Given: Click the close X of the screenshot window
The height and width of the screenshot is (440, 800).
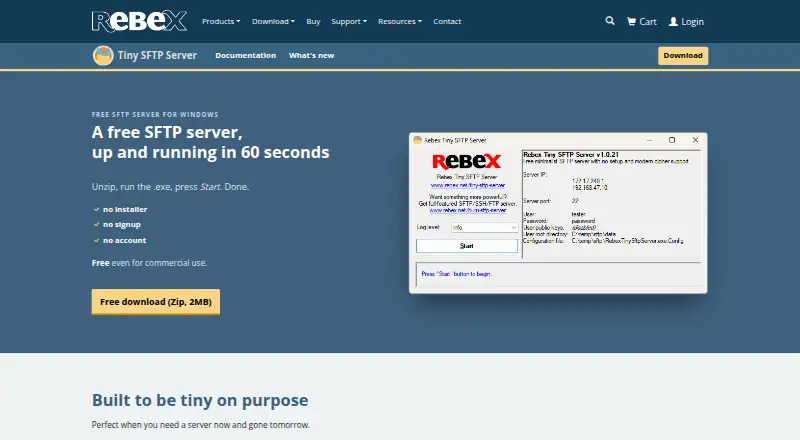Looking at the screenshot, I should [695, 140].
